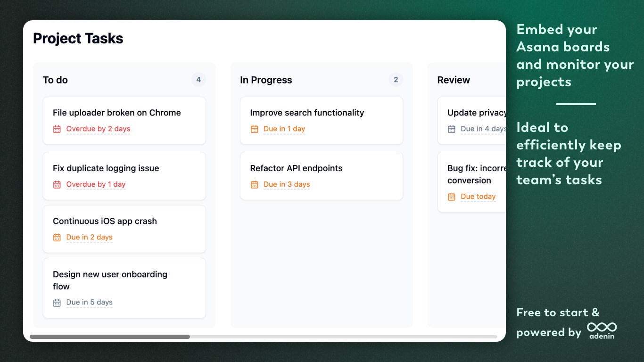Select the Review column header
The image size is (644, 362).
pyautogui.click(x=454, y=80)
